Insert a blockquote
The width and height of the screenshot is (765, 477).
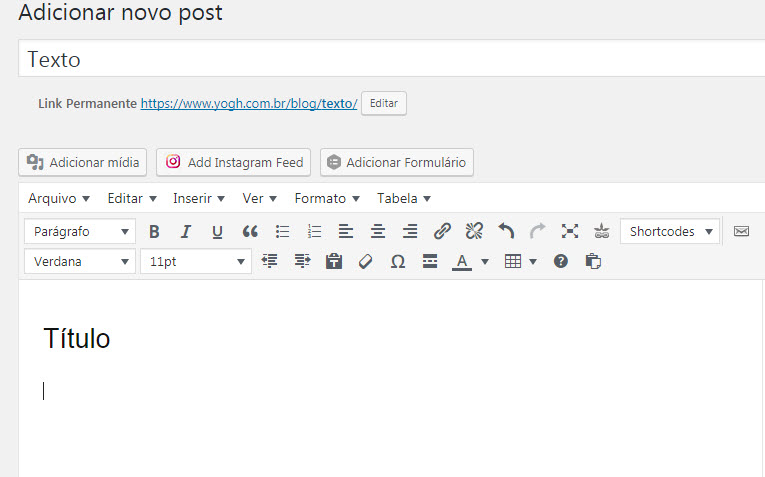click(250, 231)
